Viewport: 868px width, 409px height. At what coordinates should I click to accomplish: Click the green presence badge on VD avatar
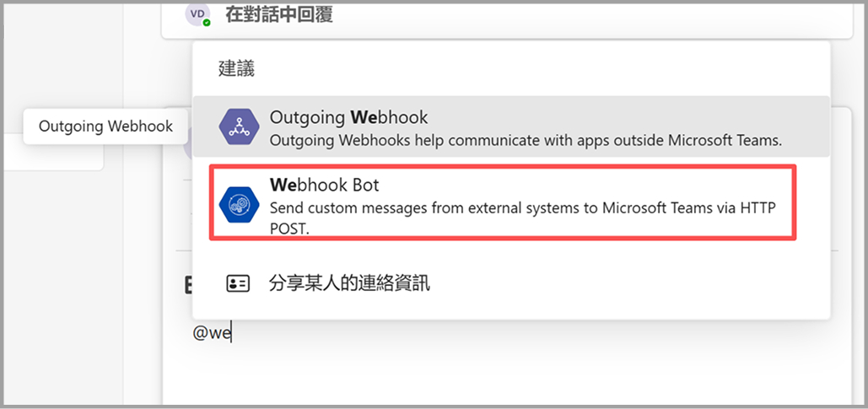[x=207, y=22]
